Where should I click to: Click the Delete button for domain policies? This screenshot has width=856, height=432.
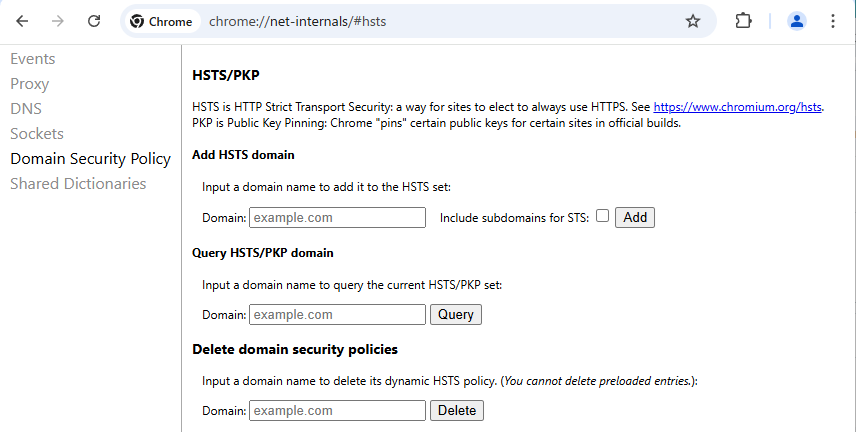point(457,411)
